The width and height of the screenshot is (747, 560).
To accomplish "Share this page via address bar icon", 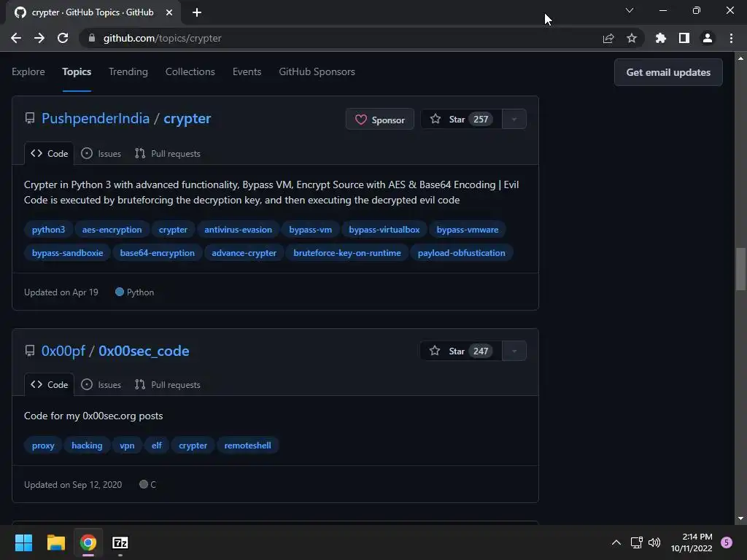I will [x=608, y=38].
